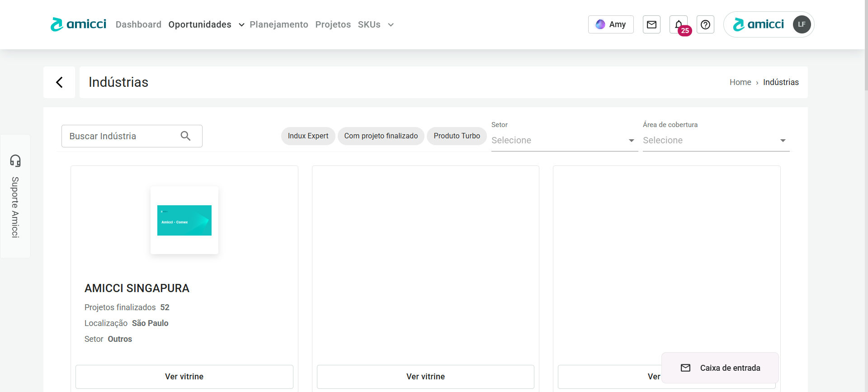Screen dimensions: 868x392
Task: Open the Amy assistant button
Action: 610,24
